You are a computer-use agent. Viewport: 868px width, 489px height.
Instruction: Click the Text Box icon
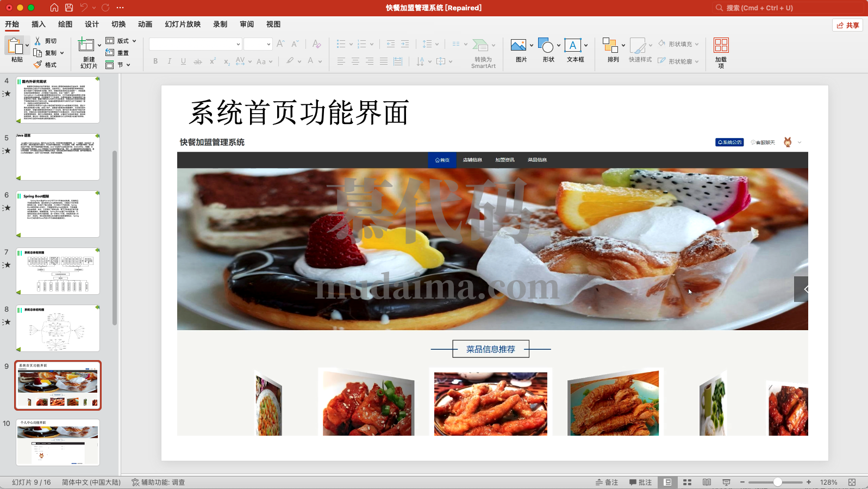coord(573,45)
